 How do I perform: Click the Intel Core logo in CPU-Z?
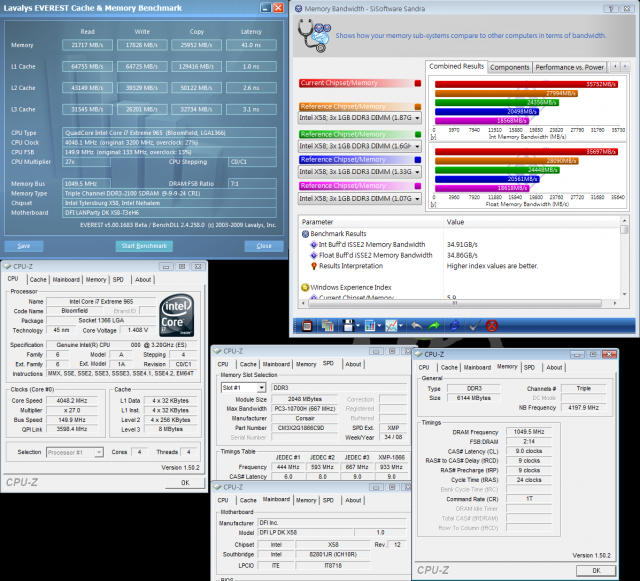tap(177, 315)
